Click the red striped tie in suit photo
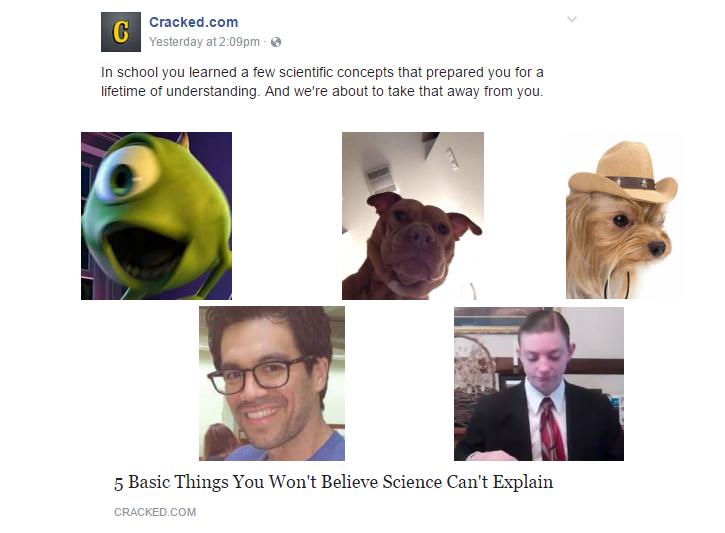The image size is (725, 533). pos(552,428)
